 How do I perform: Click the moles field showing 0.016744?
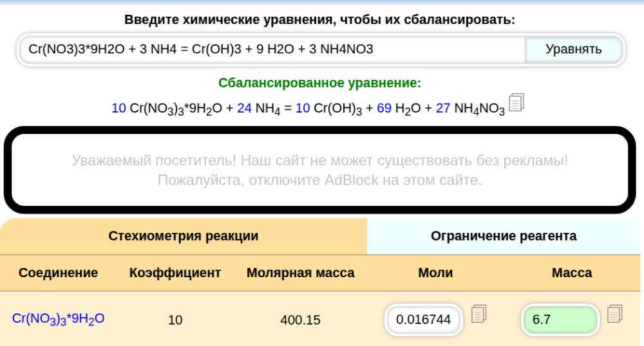coord(423,319)
